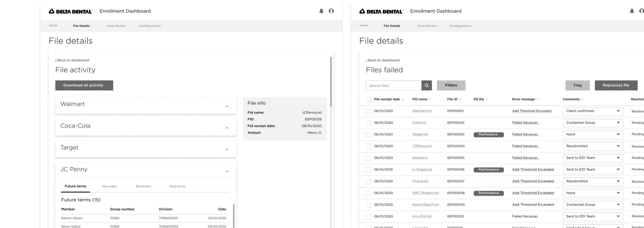Expand the Walmart accordion chevron
Viewport: 644px width, 228px height.
pos(227,106)
